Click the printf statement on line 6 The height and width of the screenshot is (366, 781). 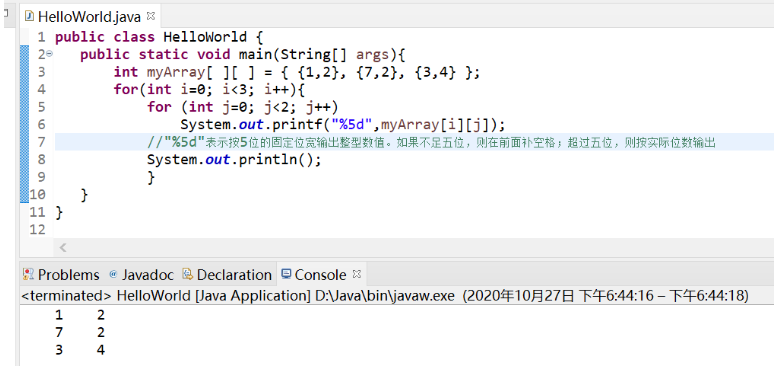pyautogui.click(x=343, y=124)
